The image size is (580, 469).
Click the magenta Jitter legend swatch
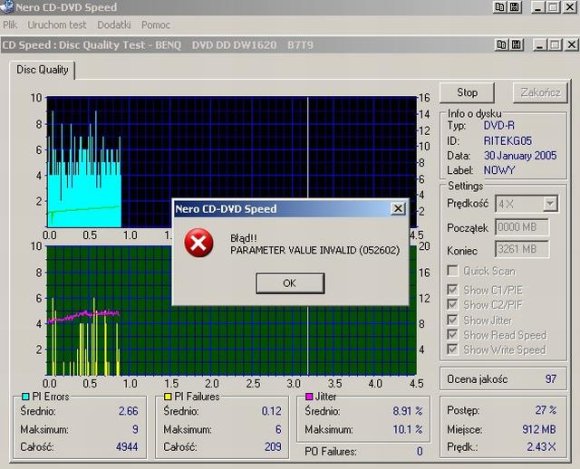pyautogui.click(x=309, y=397)
